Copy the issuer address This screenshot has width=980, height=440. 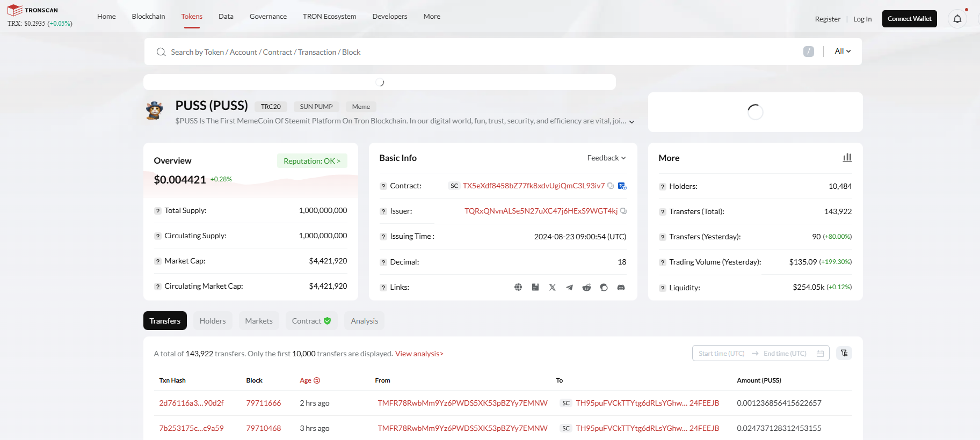coord(623,211)
